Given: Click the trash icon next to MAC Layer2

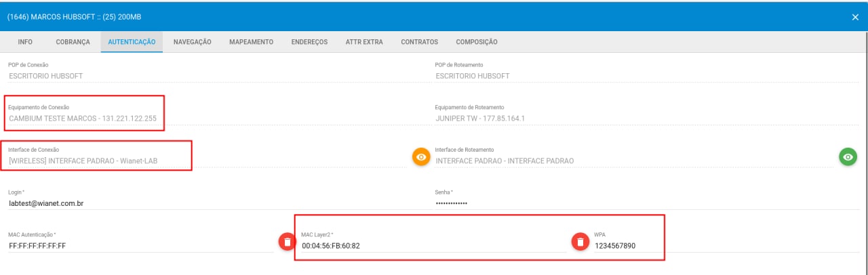Looking at the screenshot, I should click(x=580, y=242).
